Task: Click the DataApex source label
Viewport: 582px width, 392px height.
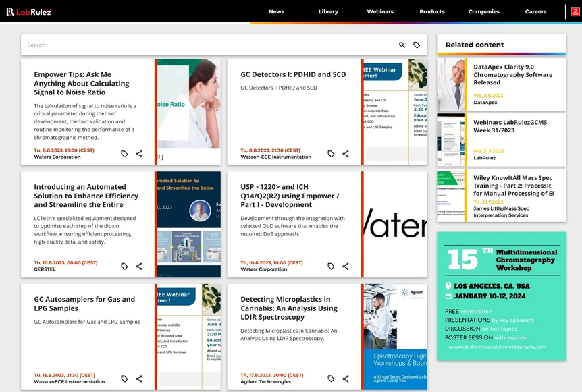Action: [x=485, y=103]
